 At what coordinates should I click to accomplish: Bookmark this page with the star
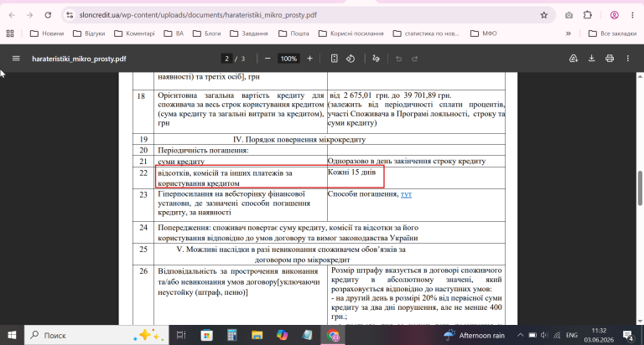point(543,15)
